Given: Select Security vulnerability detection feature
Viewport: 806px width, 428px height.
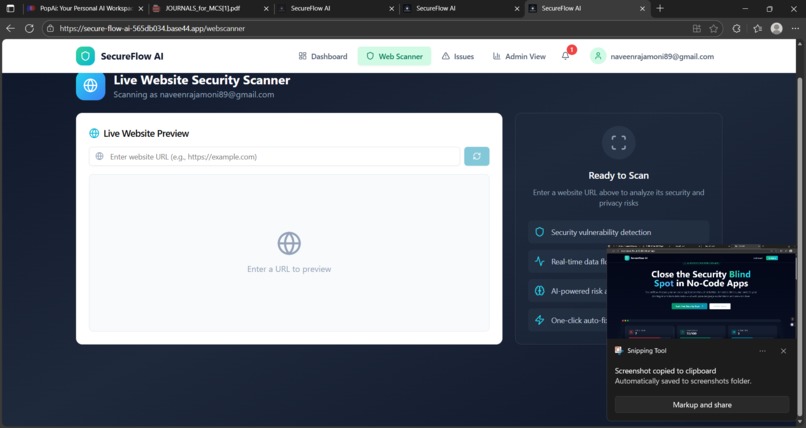Looking at the screenshot, I should (x=618, y=232).
